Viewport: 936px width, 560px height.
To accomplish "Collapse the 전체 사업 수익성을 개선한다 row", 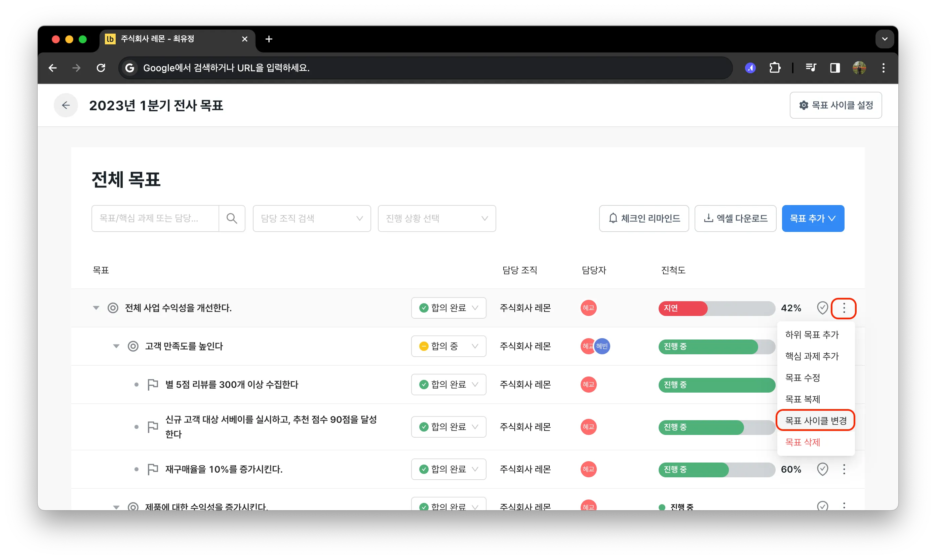I will pyautogui.click(x=96, y=308).
